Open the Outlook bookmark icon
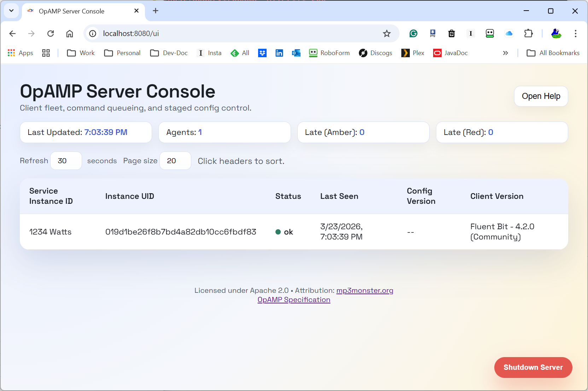Viewport: 588px width, 391px height. pos(296,53)
